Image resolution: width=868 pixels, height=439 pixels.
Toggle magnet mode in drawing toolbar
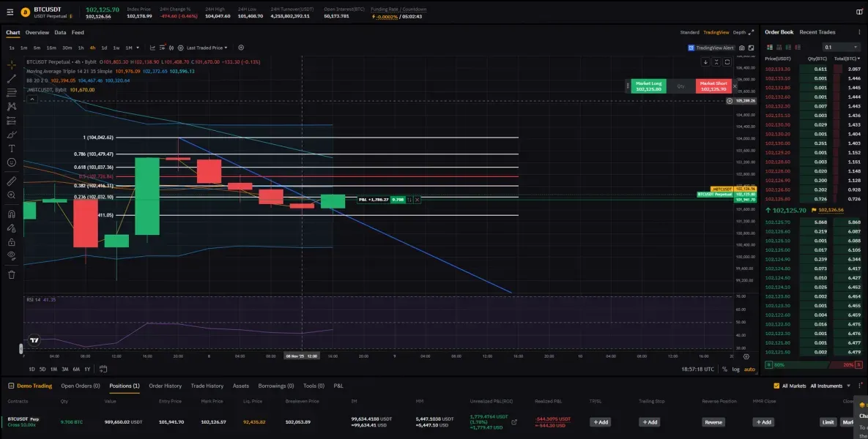coord(12,214)
